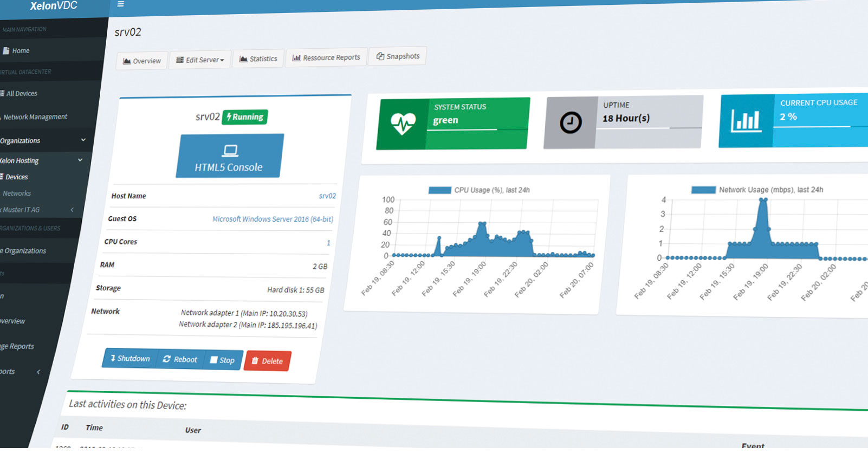Click the clock Uptime icon
The width and height of the screenshot is (868, 453).
[570, 122]
